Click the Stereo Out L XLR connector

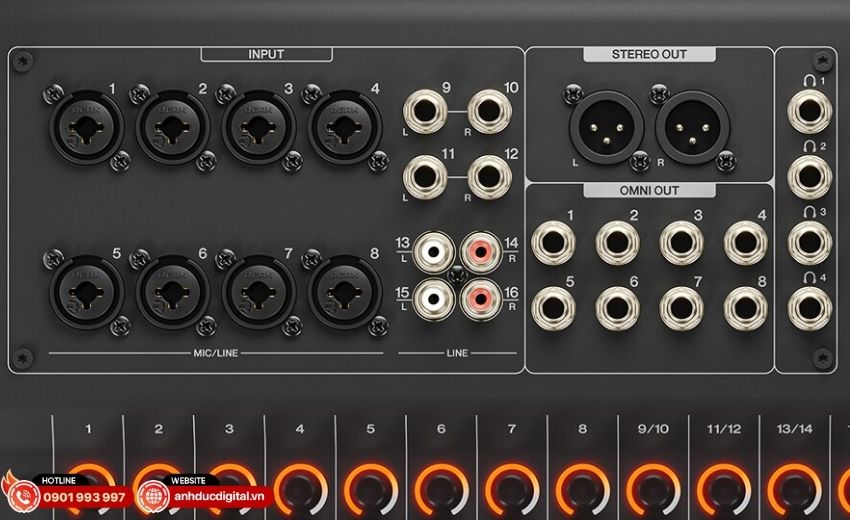tap(607, 128)
